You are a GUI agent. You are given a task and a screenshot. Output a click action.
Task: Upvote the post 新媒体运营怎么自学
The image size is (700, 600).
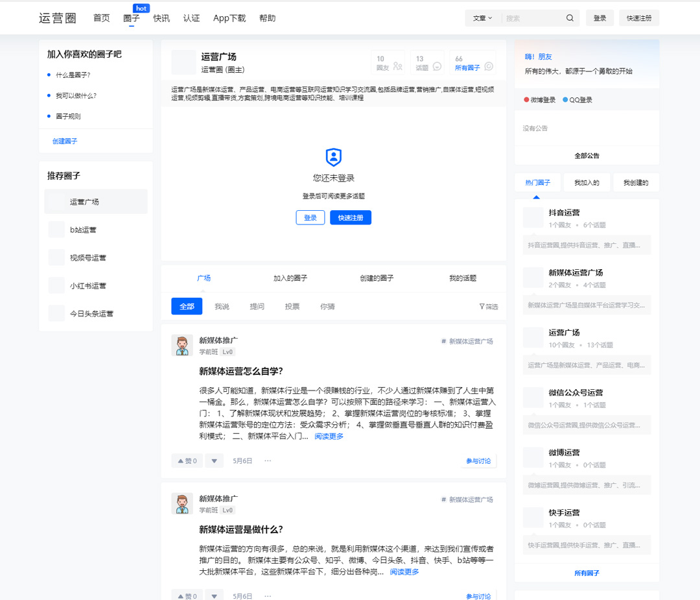[x=187, y=461]
